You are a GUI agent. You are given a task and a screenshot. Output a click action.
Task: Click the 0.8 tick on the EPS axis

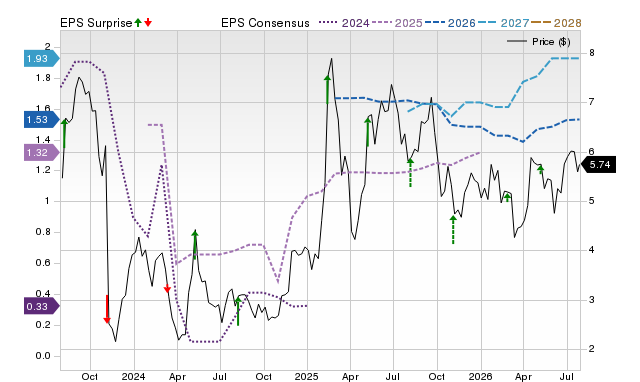(43, 232)
